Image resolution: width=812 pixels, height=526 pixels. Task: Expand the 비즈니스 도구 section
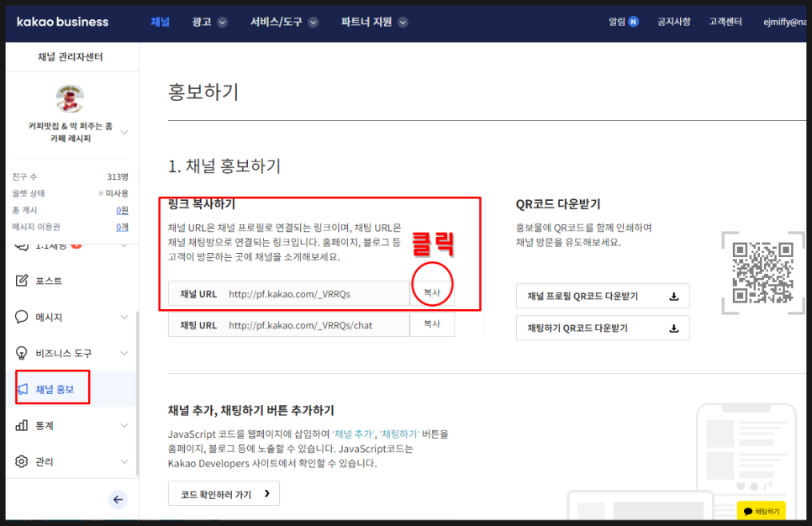[x=124, y=353]
